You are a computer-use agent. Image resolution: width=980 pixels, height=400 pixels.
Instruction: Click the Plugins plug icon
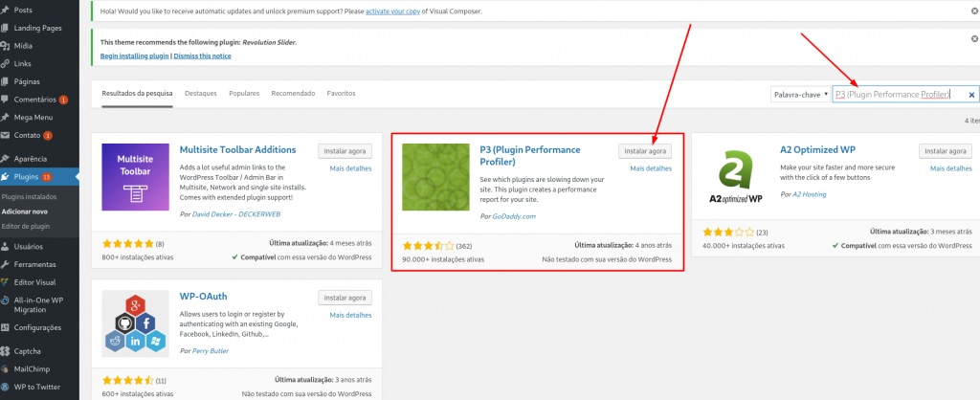(5, 177)
